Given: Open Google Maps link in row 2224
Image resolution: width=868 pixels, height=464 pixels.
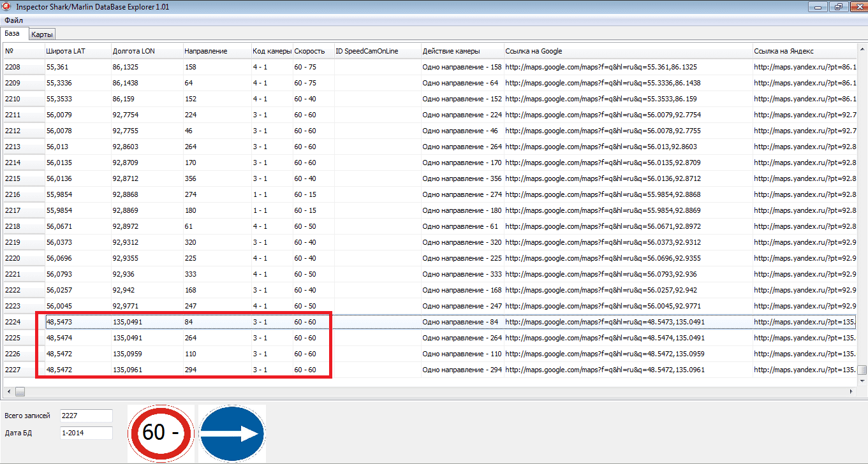Looking at the screenshot, I should coord(605,323).
